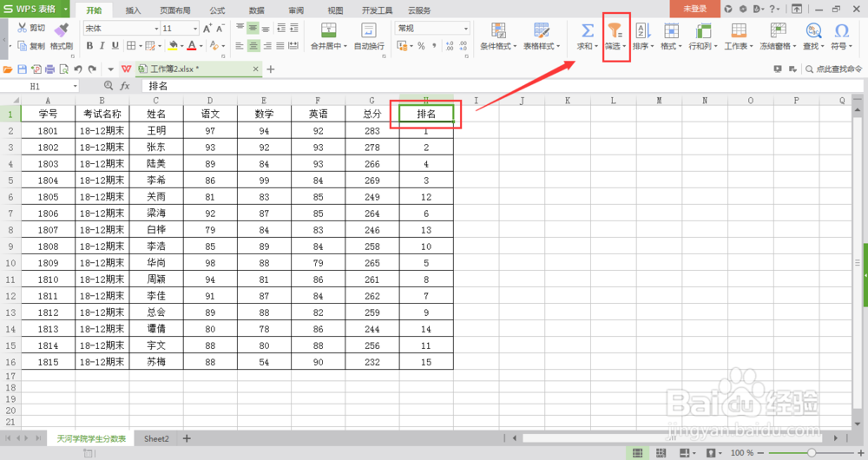Click Wrap Text (自动换行) button

tap(369, 36)
